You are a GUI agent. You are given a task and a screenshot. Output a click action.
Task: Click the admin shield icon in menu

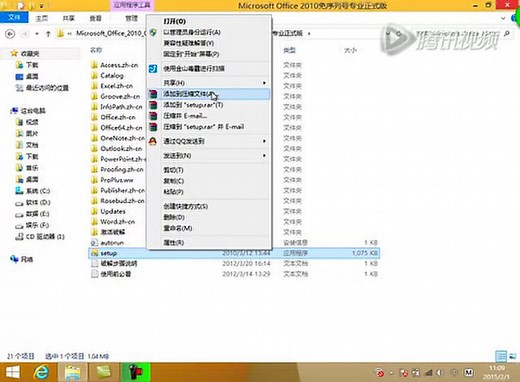coord(153,32)
